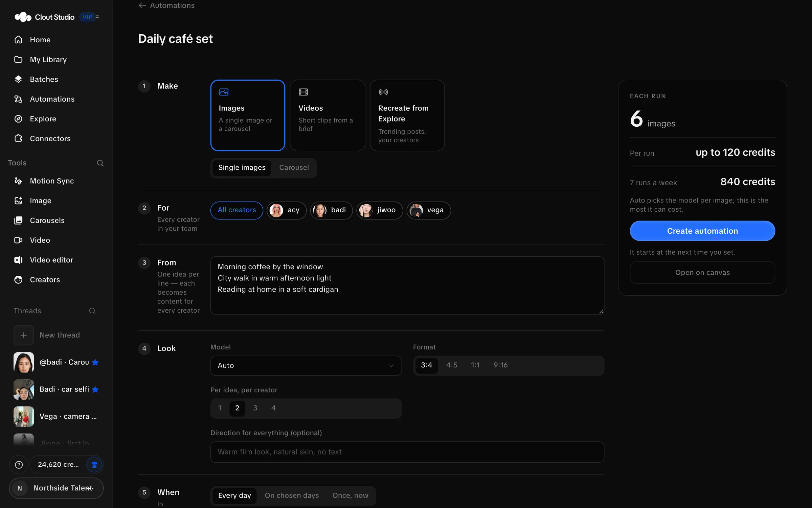Viewport: 812px width, 508px height.
Task: Expand the Auto model dropdown
Action: click(306, 365)
